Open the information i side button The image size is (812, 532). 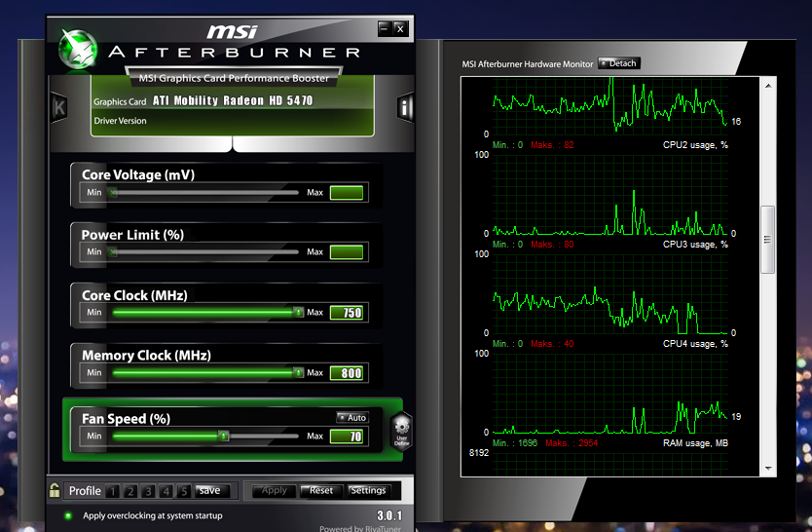coord(405,108)
